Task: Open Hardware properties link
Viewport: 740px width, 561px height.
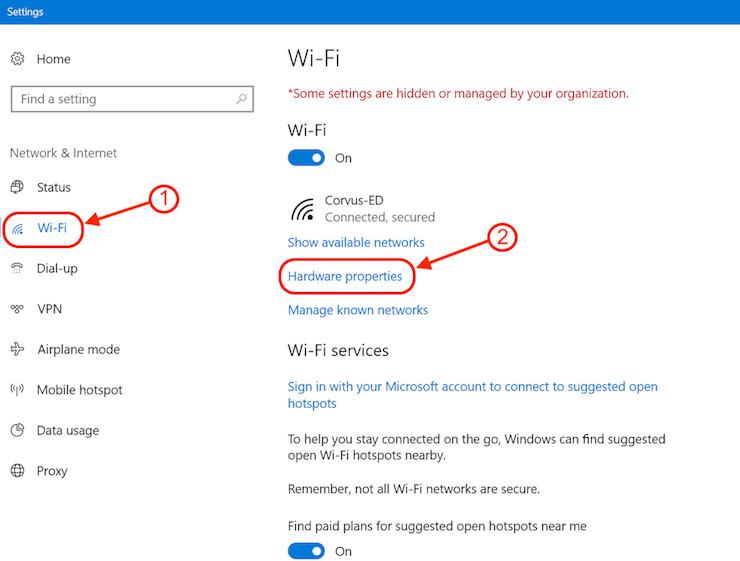Action: pyautogui.click(x=345, y=276)
